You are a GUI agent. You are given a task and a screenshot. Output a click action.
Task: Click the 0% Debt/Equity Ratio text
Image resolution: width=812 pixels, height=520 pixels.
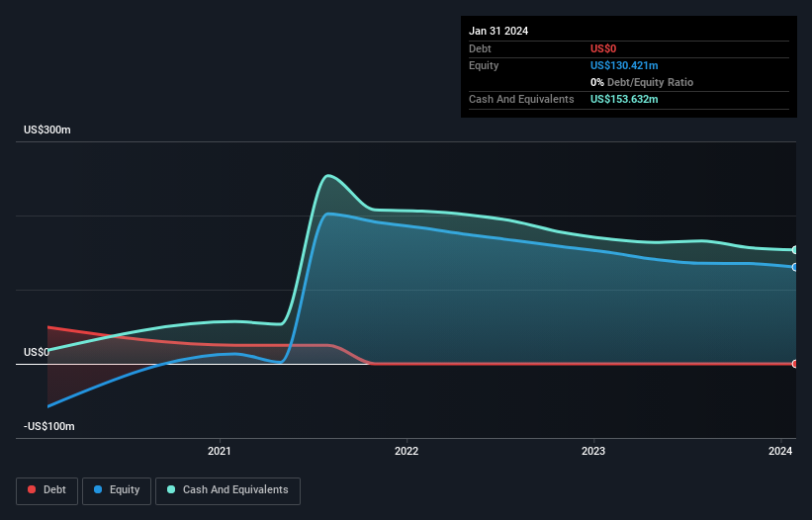click(x=642, y=82)
